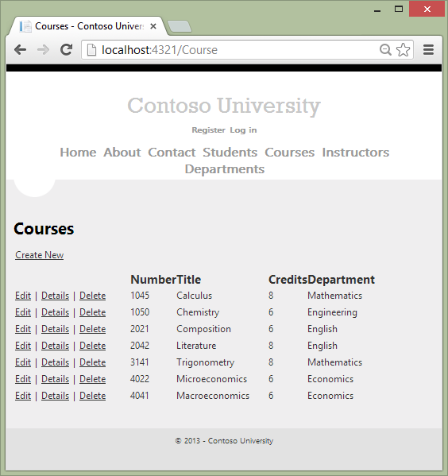The width and height of the screenshot is (448, 476).
Task: Go back with the browser back arrow
Action: tap(21, 50)
